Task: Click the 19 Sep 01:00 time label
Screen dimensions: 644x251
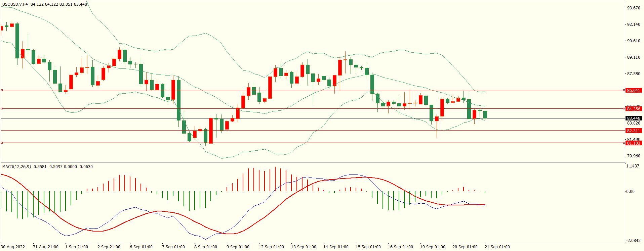Action: point(433,247)
